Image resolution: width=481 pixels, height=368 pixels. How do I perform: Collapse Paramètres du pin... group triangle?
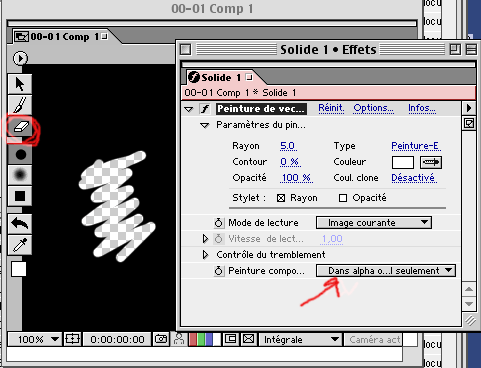[x=205, y=126]
